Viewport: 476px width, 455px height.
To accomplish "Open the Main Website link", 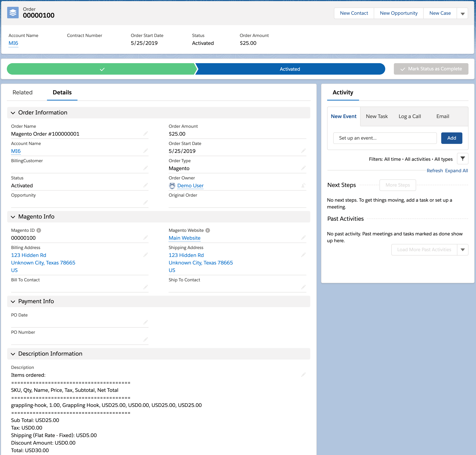I will point(185,238).
